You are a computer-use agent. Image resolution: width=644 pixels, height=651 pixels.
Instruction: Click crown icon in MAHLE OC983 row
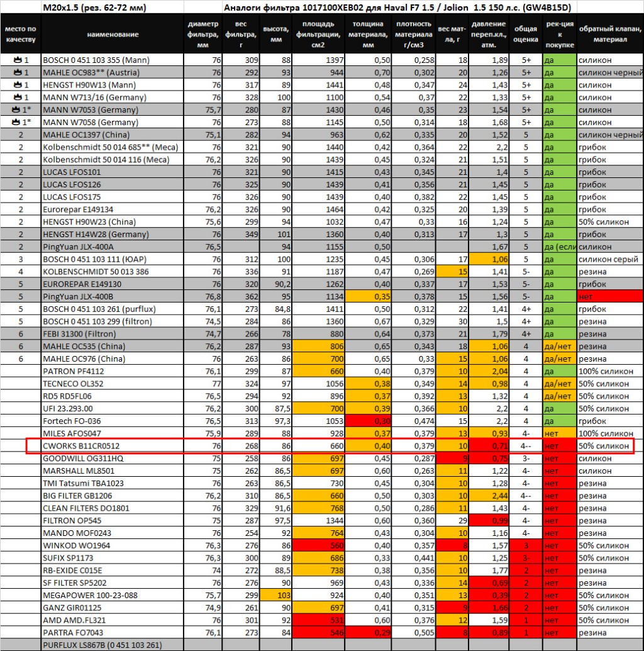pyautogui.click(x=18, y=72)
